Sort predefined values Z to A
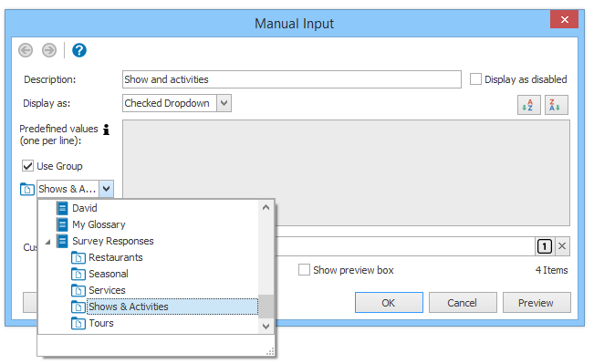The height and width of the screenshot is (364, 594). point(556,105)
